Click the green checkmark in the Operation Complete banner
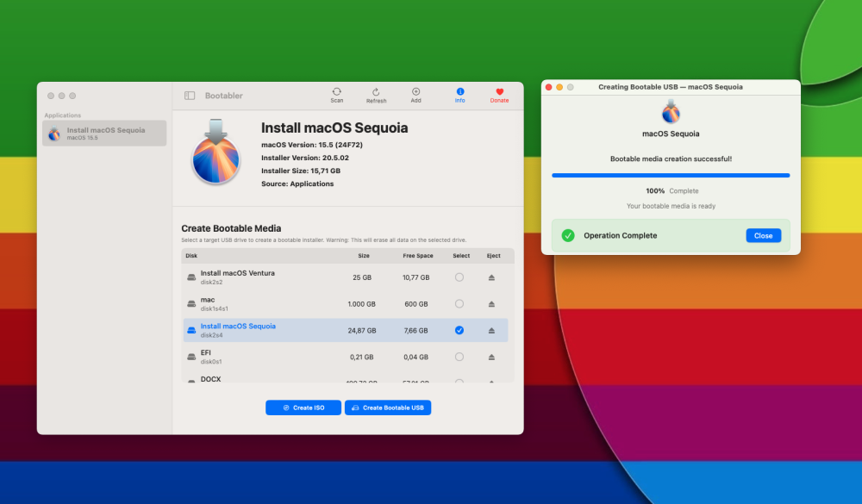The height and width of the screenshot is (504, 862). click(x=568, y=236)
